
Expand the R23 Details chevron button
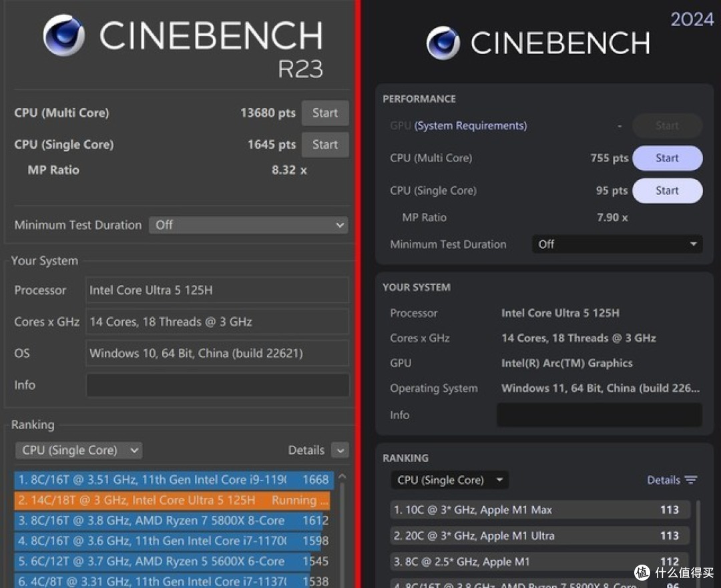(340, 450)
